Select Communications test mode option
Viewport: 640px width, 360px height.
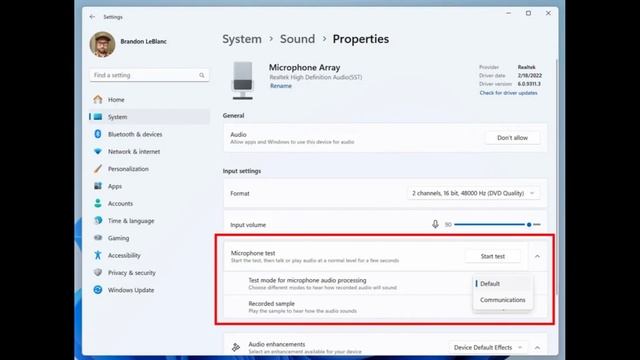click(502, 300)
